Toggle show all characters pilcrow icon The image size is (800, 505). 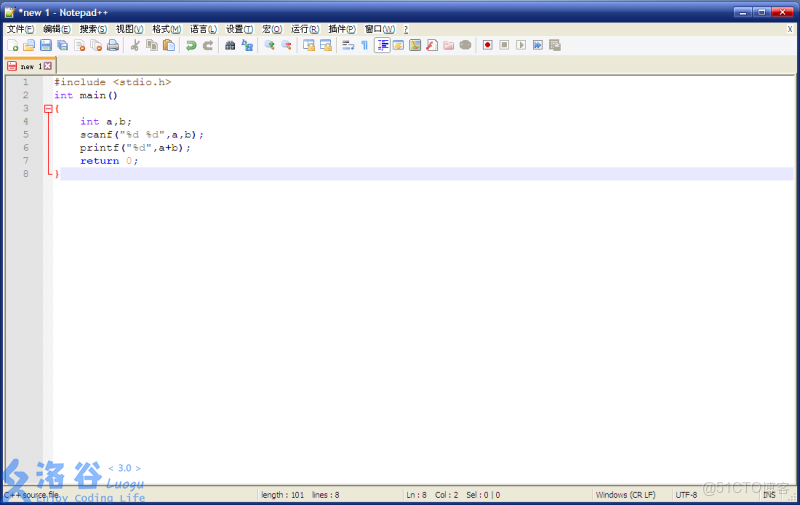(364, 45)
